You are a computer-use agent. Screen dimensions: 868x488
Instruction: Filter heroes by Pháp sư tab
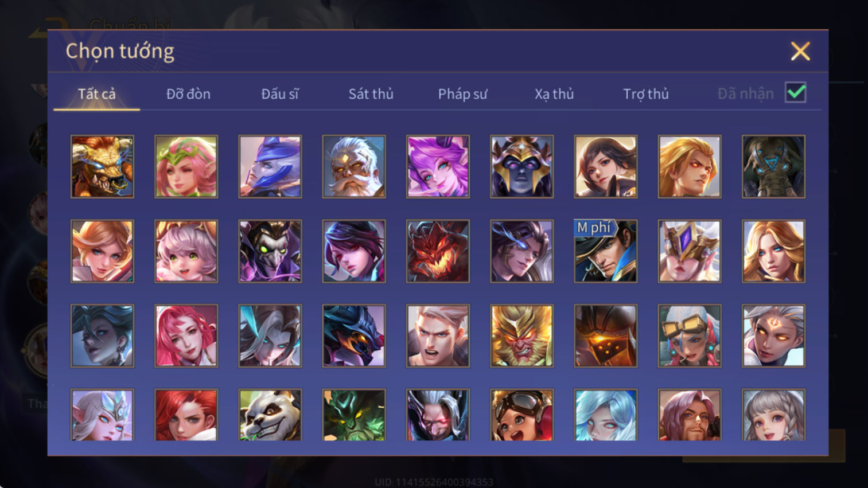point(462,94)
